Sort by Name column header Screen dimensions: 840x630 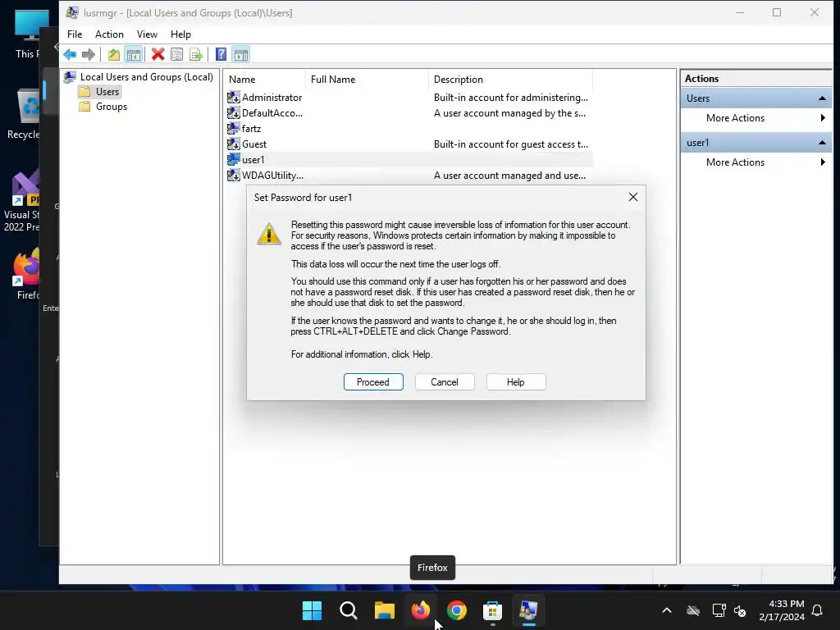(265, 80)
